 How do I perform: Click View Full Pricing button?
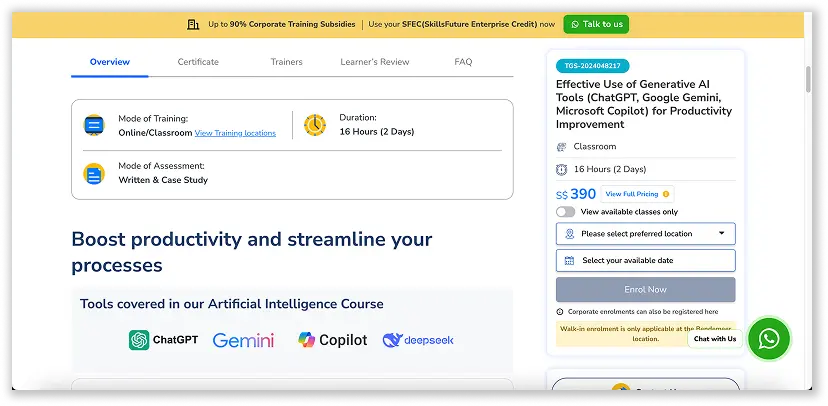pyautogui.click(x=637, y=194)
